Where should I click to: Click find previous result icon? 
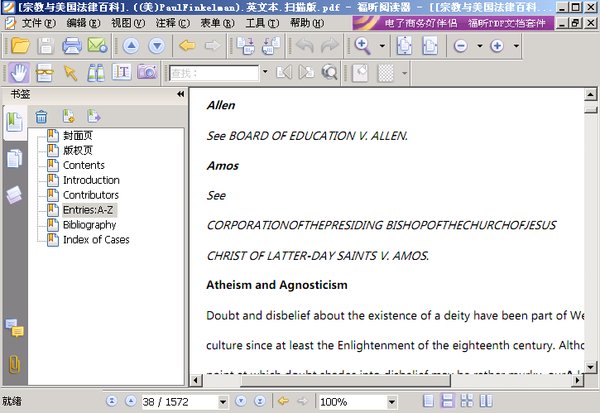(x=284, y=72)
